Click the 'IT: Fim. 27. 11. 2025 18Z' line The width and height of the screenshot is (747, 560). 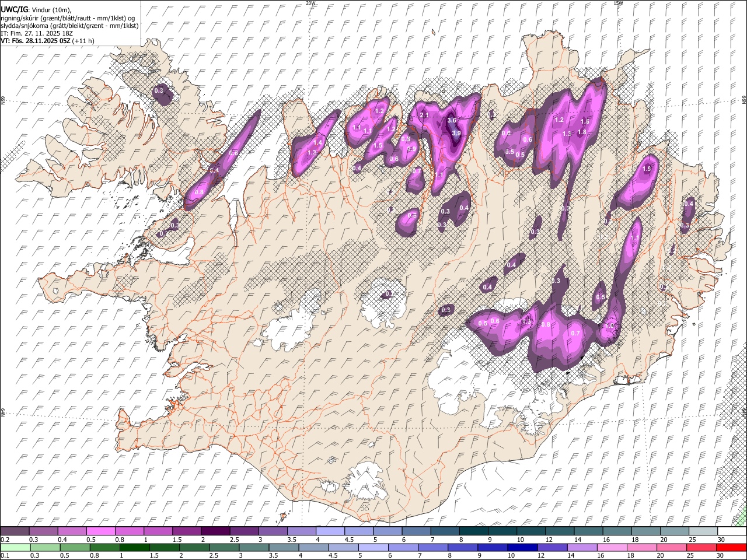[37, 33]
